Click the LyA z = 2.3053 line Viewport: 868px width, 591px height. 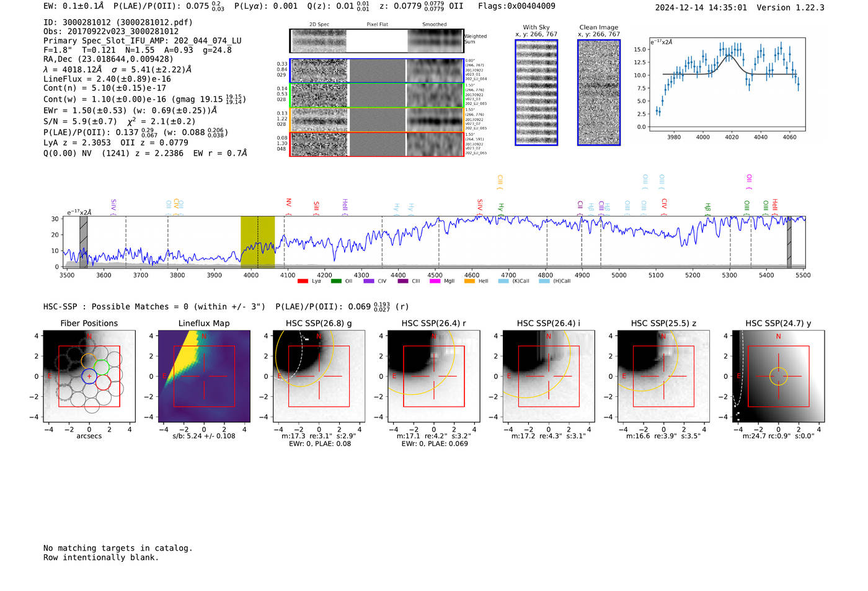click(116, 143)
